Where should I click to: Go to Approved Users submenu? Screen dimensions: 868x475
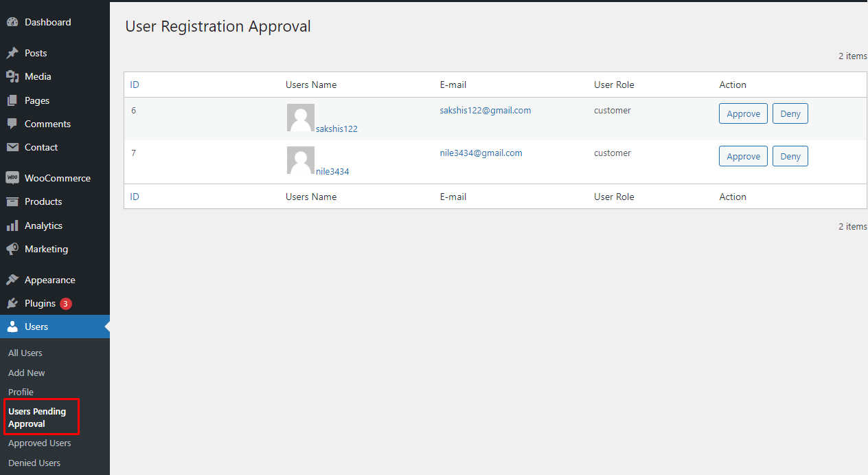point(39,443)
